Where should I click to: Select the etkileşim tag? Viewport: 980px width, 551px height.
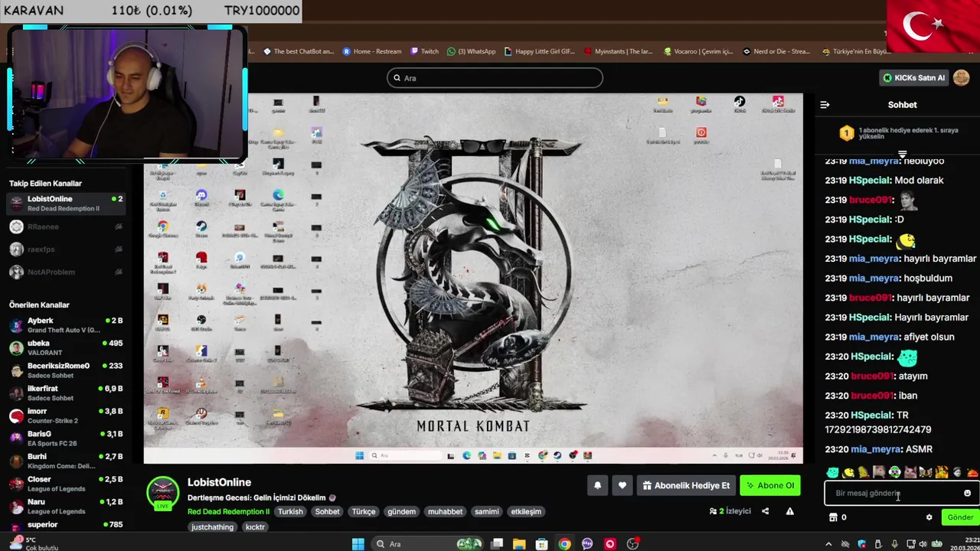tap(526, 511)
